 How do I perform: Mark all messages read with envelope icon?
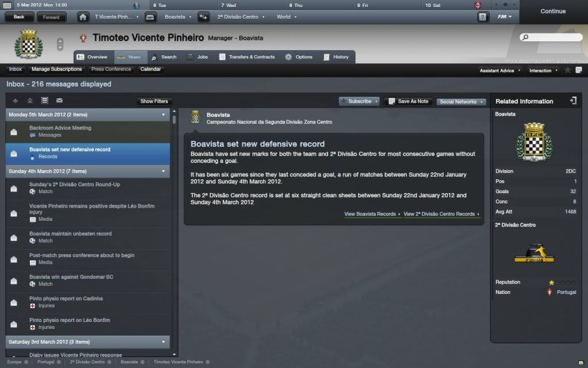click(x=59, y=101)
